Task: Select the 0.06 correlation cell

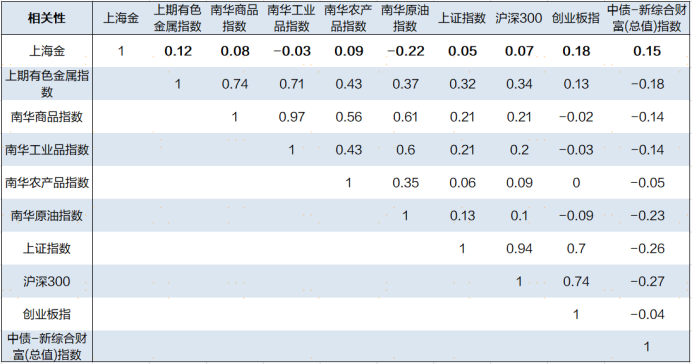Action: (x=462, y=182)
